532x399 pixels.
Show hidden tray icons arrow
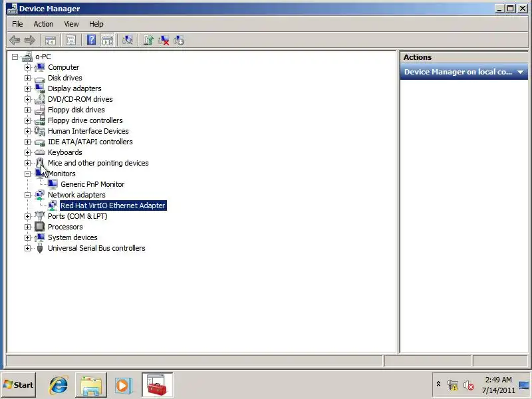[438, 384]
